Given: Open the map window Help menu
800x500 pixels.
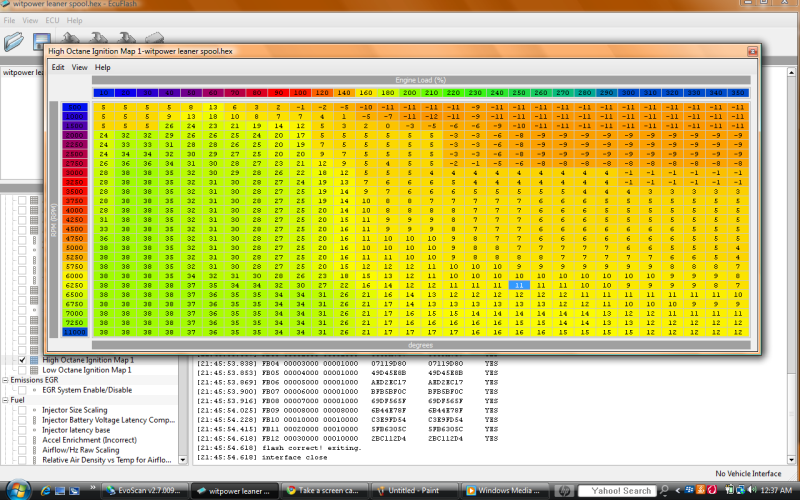Looking at the screenshot, I should [103, 67].
